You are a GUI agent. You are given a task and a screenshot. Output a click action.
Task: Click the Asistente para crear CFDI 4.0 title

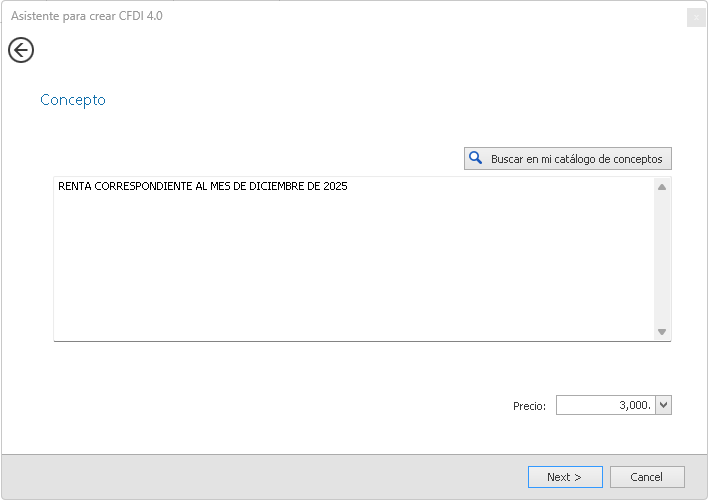point(87,17)
